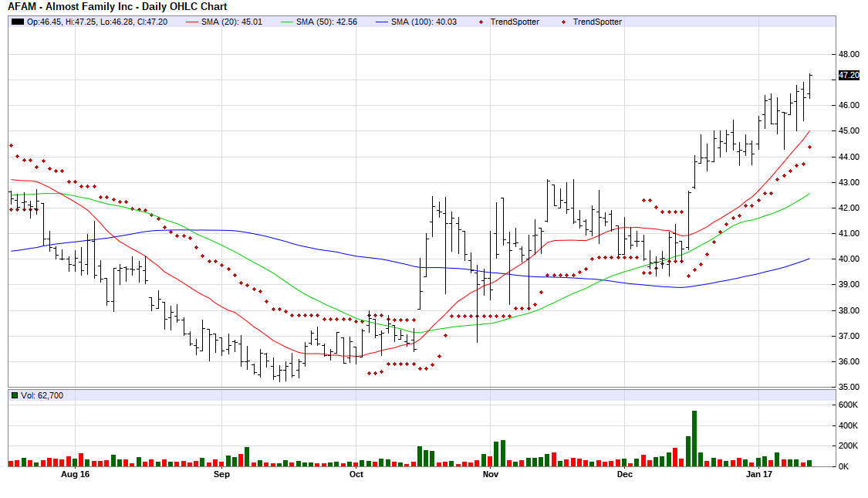Click the 41.00 price axis label
Image resolution: width=868 pixels, height=498 pixels.
[849, 233]
